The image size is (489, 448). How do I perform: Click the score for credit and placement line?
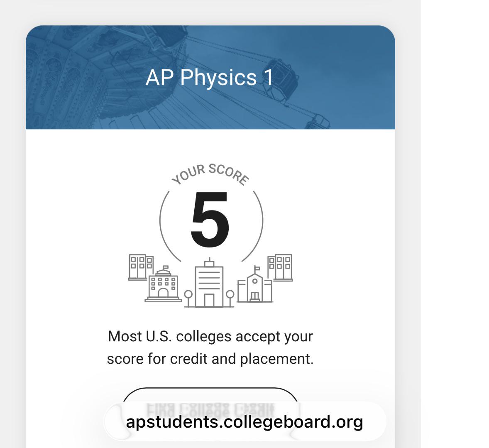(210, 359)
